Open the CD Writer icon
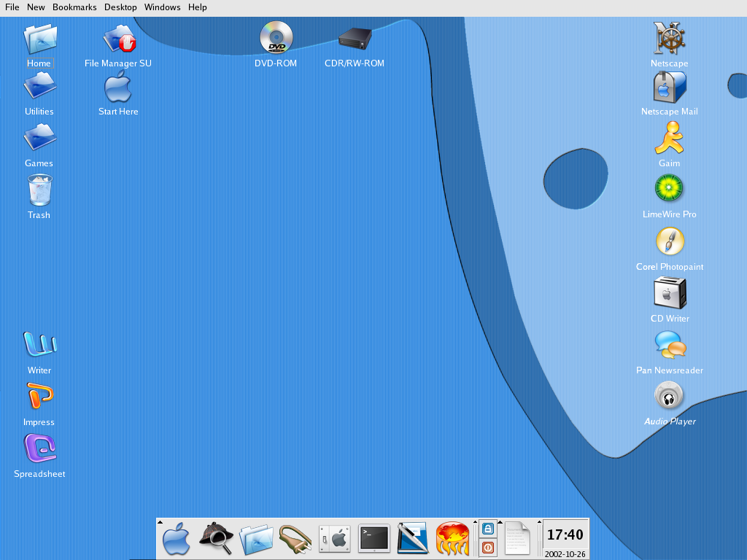 pos(670,293)
